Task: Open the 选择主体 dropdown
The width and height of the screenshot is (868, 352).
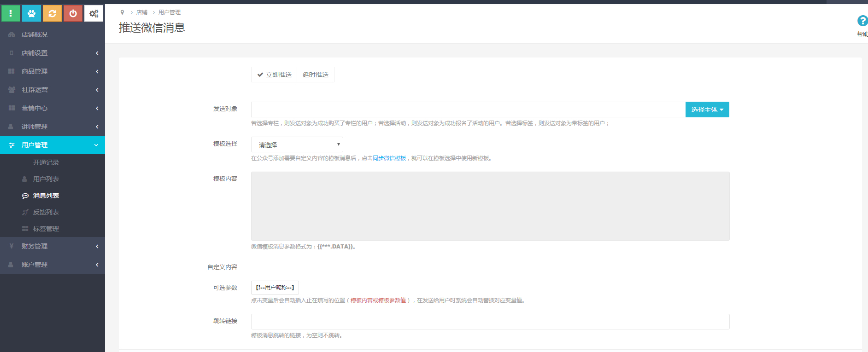Action: 707,110
